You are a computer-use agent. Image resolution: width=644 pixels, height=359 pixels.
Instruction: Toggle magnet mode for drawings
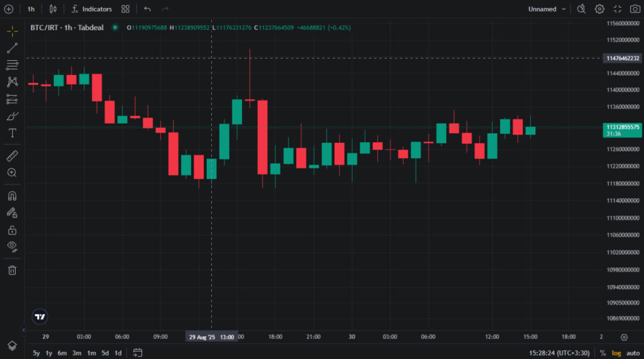click(12, 196)
